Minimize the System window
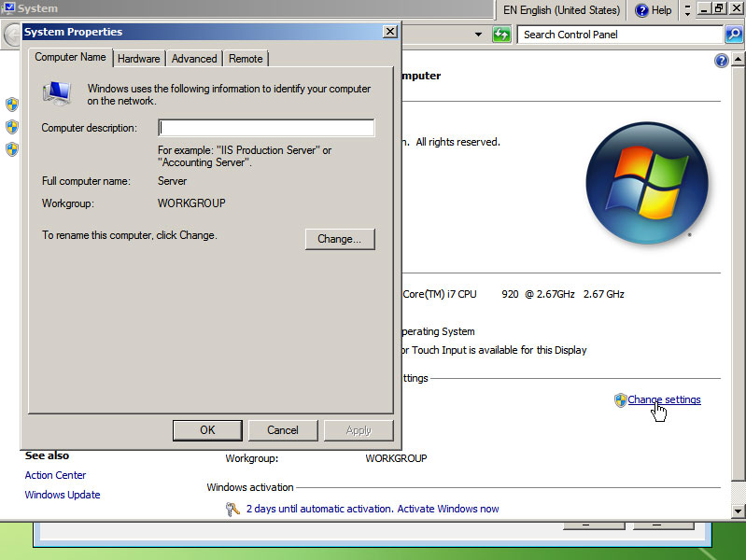The width and height of the screenshot is (746, 560). pos(704,8)
